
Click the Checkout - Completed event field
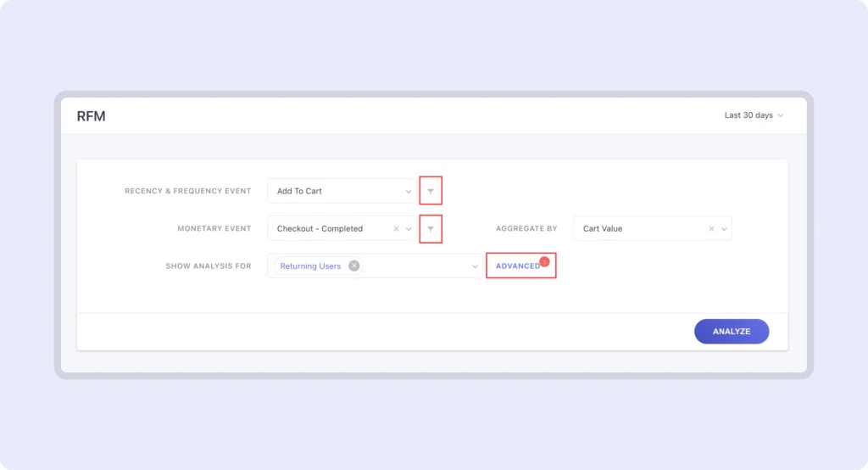326,229
